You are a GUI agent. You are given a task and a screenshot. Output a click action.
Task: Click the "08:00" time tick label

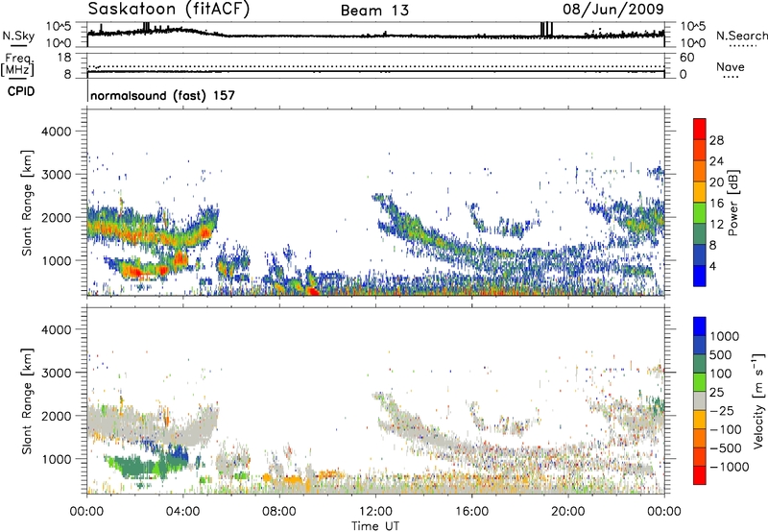coord(279,512)
